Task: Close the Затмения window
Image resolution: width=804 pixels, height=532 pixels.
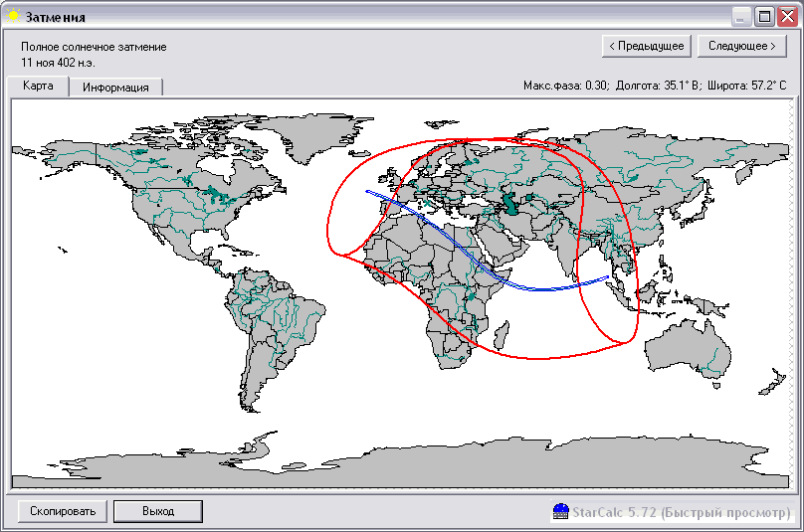Action: 787,17
